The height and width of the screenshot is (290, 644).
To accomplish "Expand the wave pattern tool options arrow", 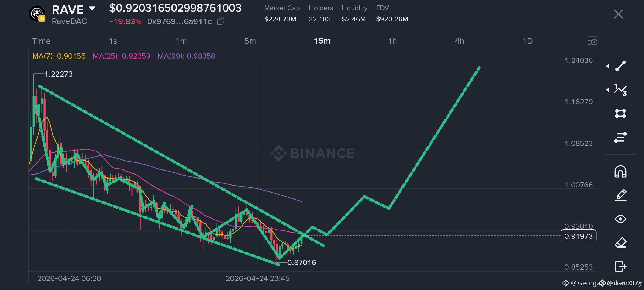I will click(x=608, y=90).
